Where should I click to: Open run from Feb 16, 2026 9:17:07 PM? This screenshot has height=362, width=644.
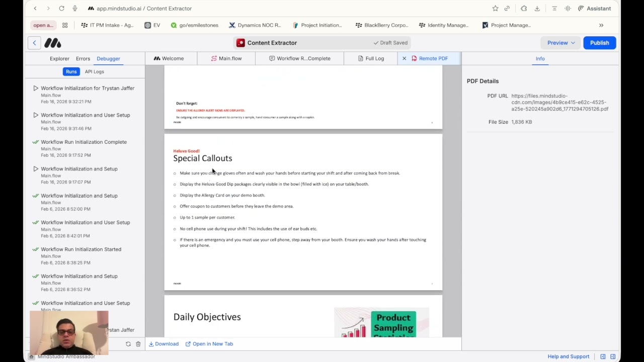(x=86, y=175)
